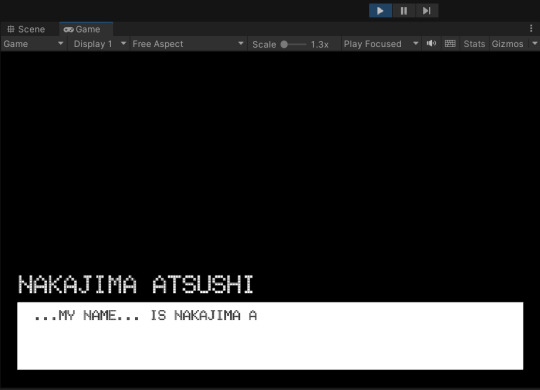Toggle the keyboard shortcuts icon

[450, 43]
